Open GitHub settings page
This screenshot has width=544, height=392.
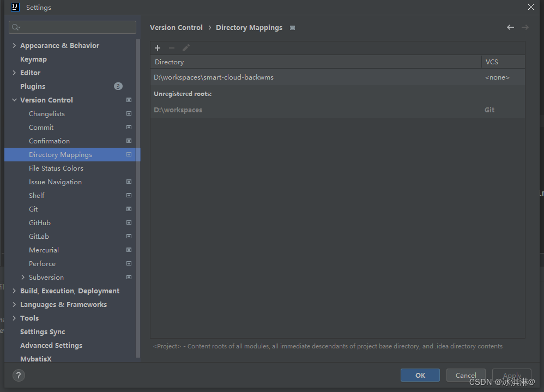coord(40,222)
